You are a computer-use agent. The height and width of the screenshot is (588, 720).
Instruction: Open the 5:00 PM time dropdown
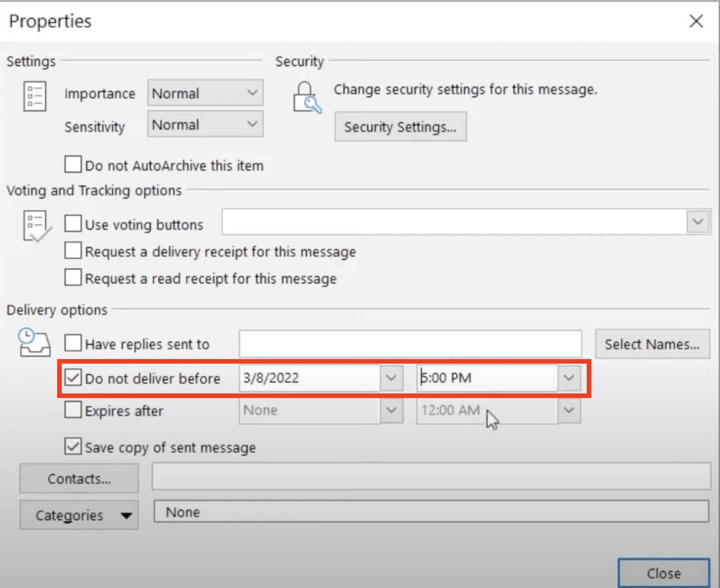tap(569, 378)
